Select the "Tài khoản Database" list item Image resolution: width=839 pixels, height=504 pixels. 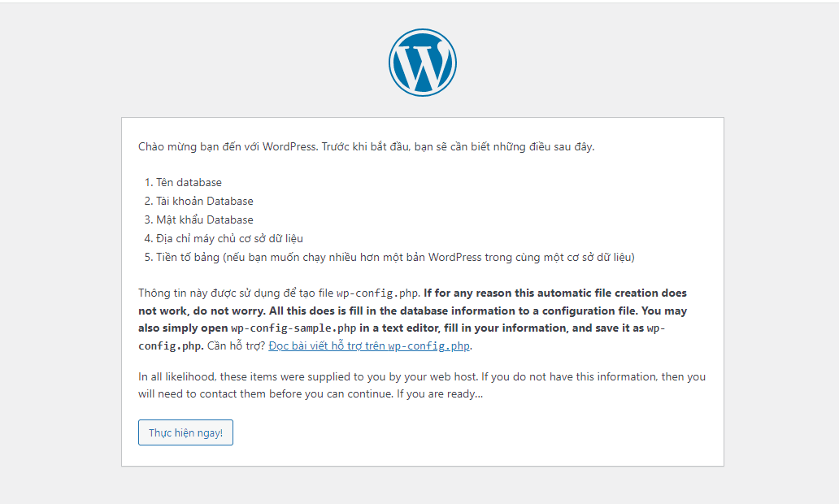click(x=205, y=201)
